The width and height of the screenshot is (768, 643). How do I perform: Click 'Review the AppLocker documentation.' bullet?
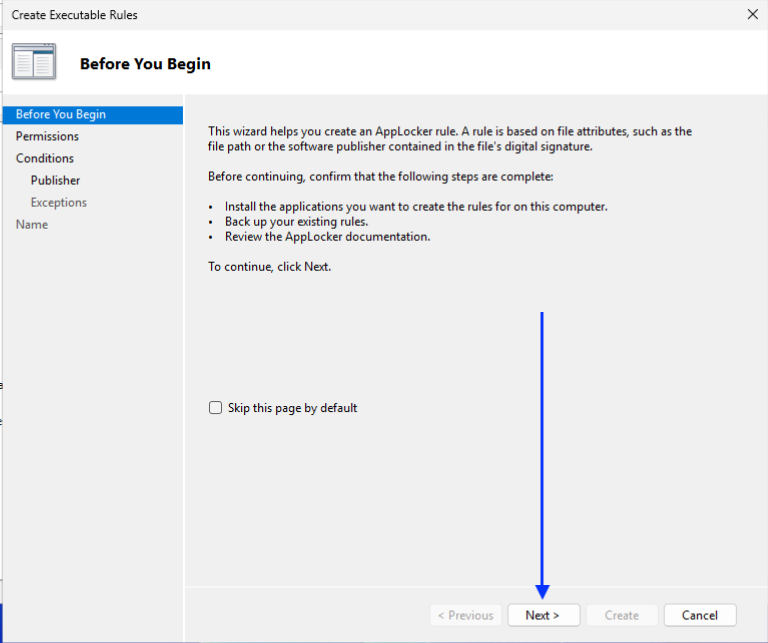327,237
